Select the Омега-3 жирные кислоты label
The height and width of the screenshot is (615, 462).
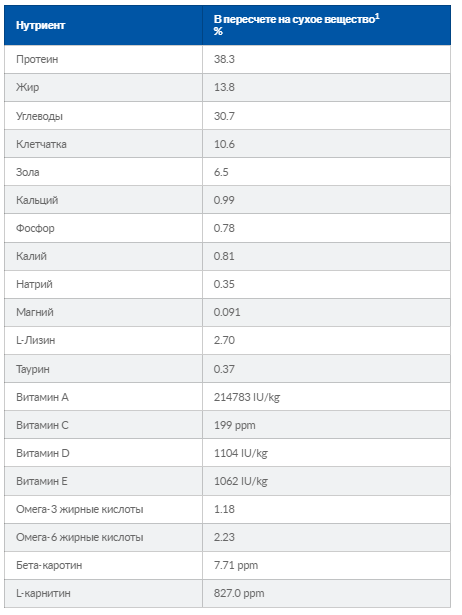click(80, 509)
